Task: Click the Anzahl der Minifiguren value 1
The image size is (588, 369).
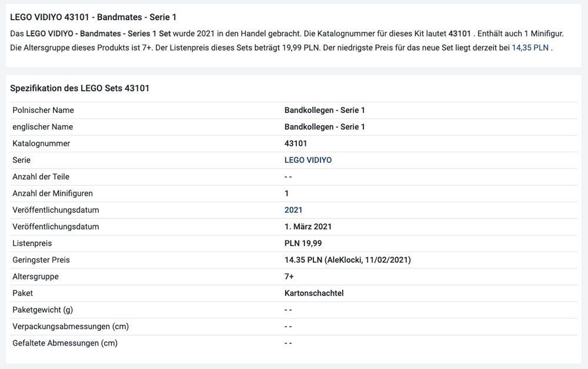Action: coord(287,193)
